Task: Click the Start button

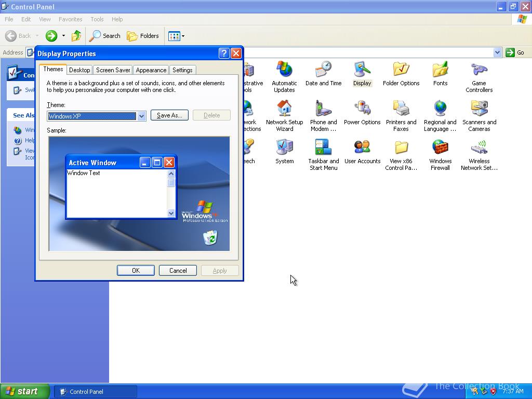Action: pos(24,391)
